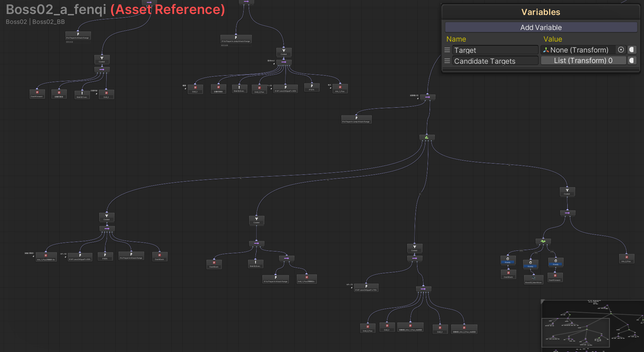Select the 'If 60%' condition node
Image resolution: width=644 pixels, height=352 pixels.
coord(105,257)
